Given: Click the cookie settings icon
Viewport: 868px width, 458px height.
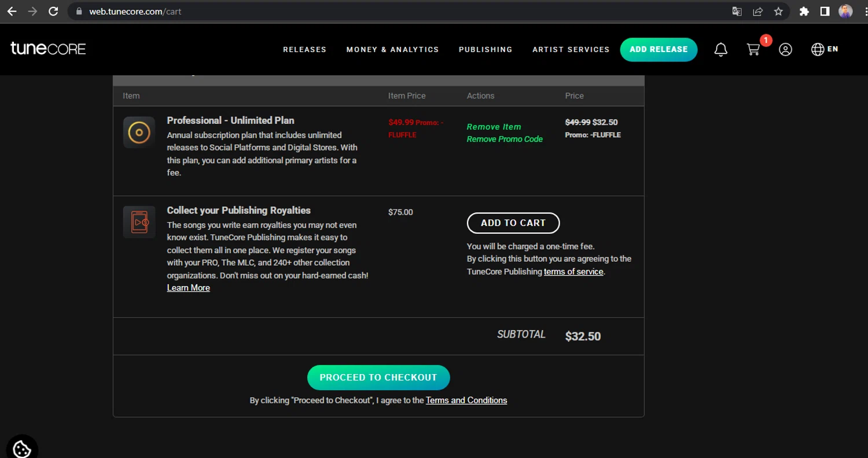Looking at the screenshot, I should click(21, 448).
